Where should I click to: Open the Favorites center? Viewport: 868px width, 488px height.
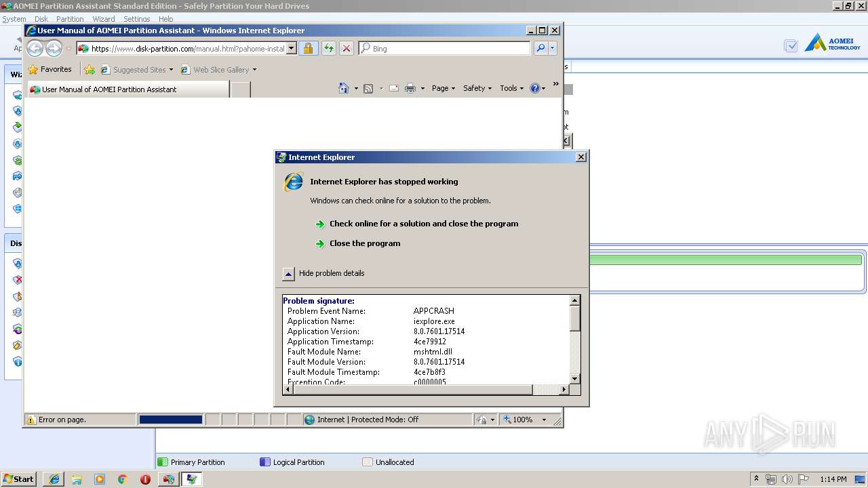[50, 69]
